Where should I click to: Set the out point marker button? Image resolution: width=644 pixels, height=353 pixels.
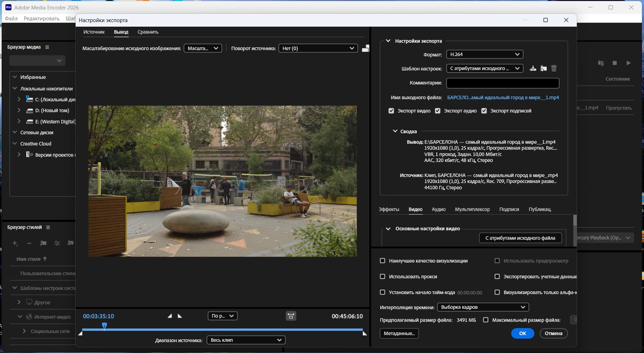click(x=180, y=316)
